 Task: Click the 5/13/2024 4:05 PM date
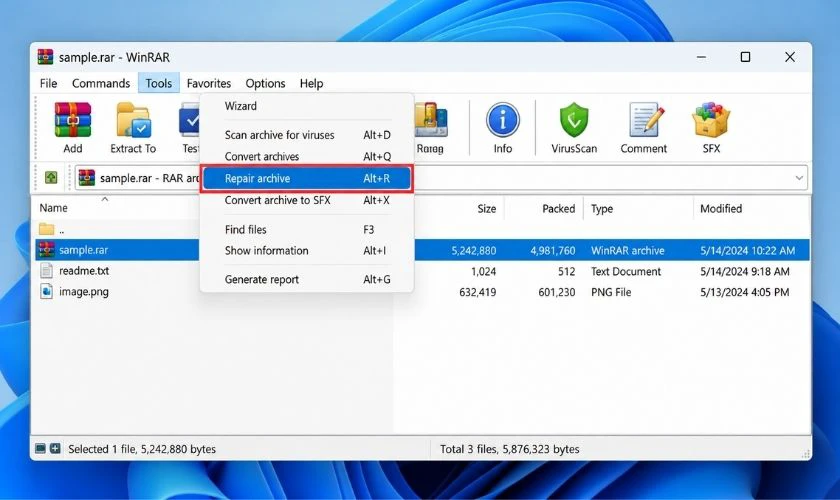pyautogui.click(x=745, y=292)
